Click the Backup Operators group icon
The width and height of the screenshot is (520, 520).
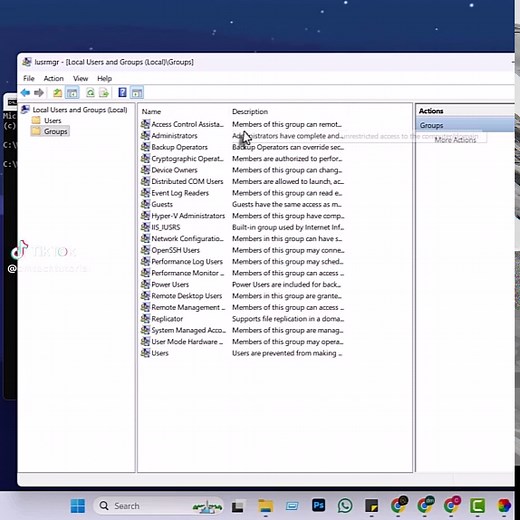145,147
